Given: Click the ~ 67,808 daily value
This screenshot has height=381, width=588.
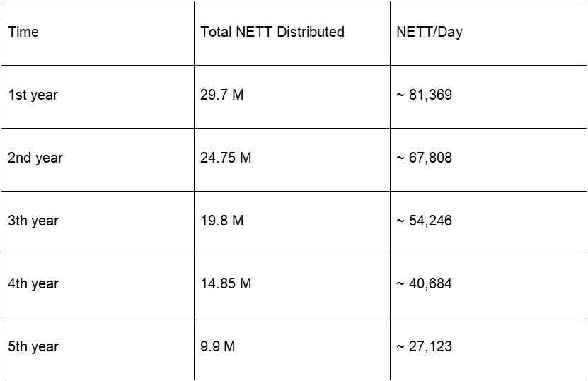Looking at the screenshot, I should [x=425, y=158].
